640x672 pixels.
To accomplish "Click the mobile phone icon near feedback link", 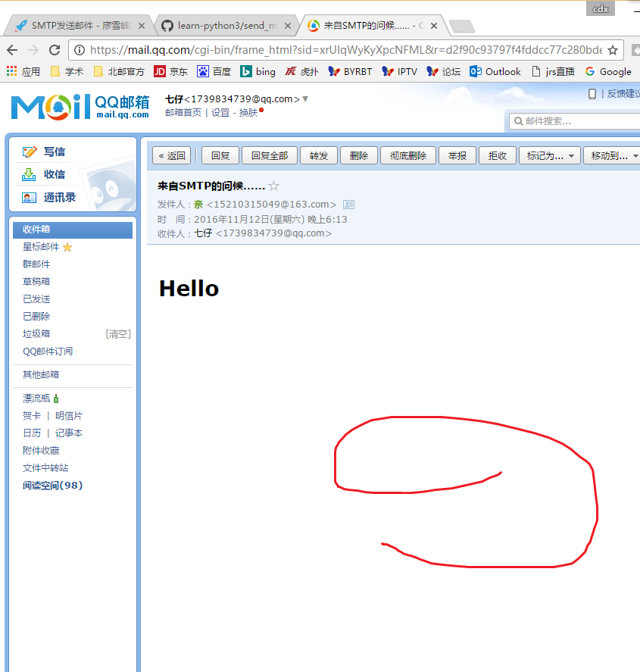I will pyautogui.click(x=592, y=94).
